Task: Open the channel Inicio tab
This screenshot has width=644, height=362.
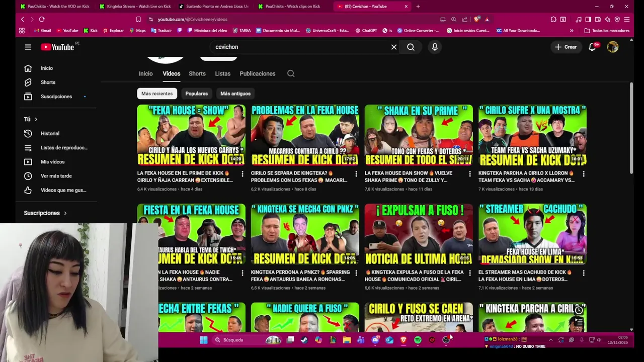Action: pyautogui.click(x=145, y=73)
